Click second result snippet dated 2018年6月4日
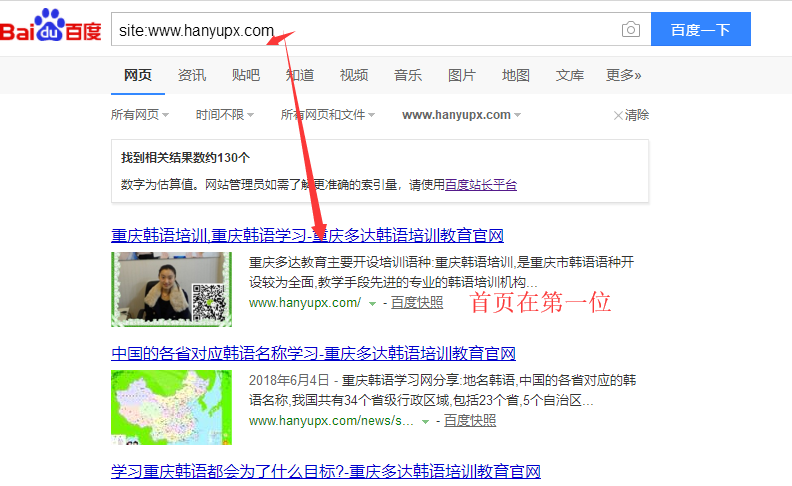 [442, 390]
